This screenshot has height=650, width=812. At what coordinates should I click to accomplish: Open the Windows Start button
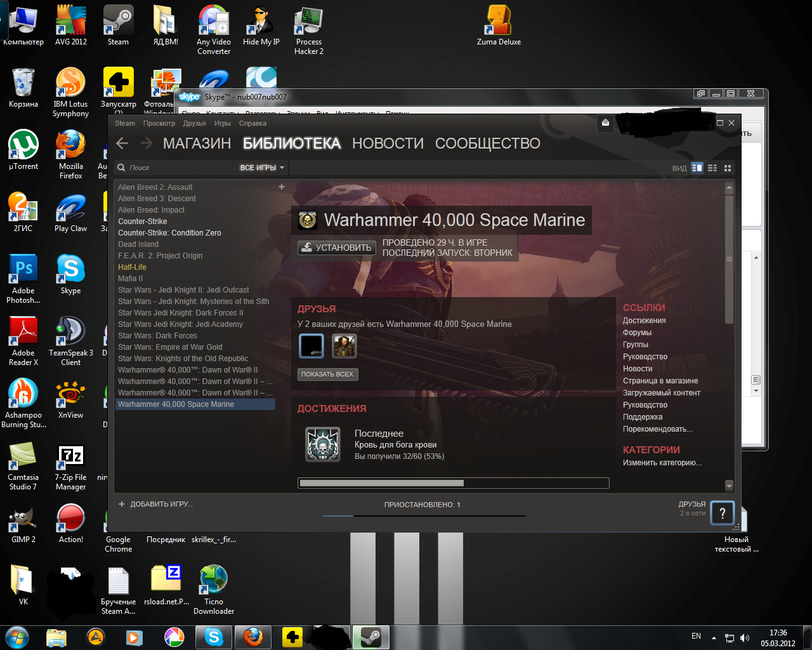(17, 637)
